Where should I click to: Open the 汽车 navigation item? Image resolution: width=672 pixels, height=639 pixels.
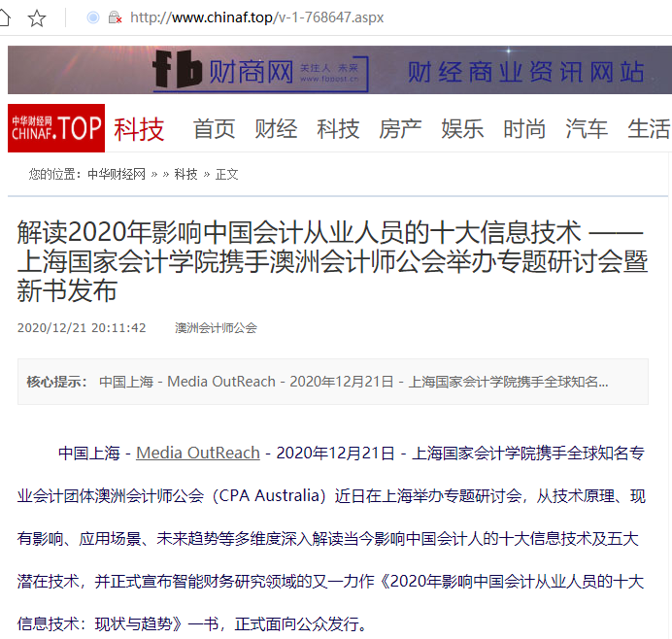pos(587,129)
